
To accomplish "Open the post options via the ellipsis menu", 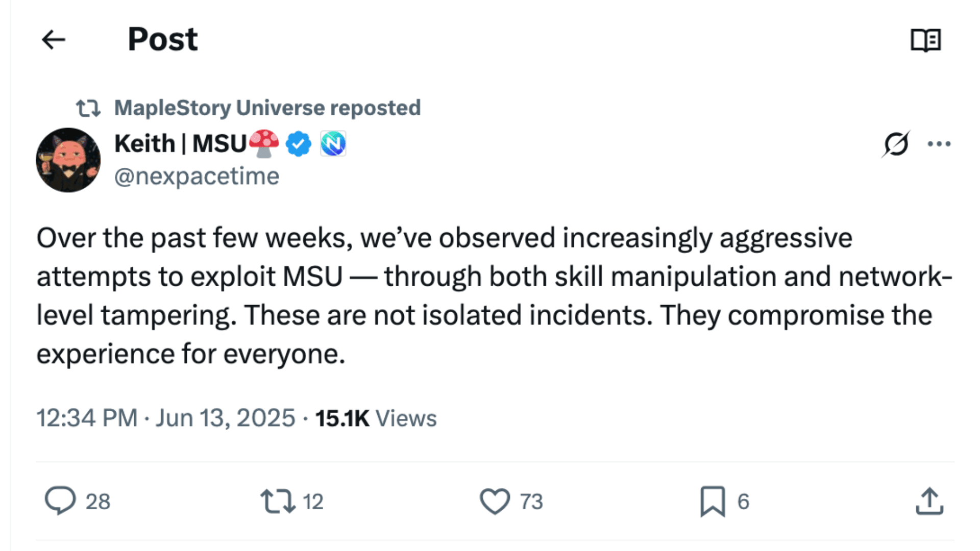I will tap(938, 144).
